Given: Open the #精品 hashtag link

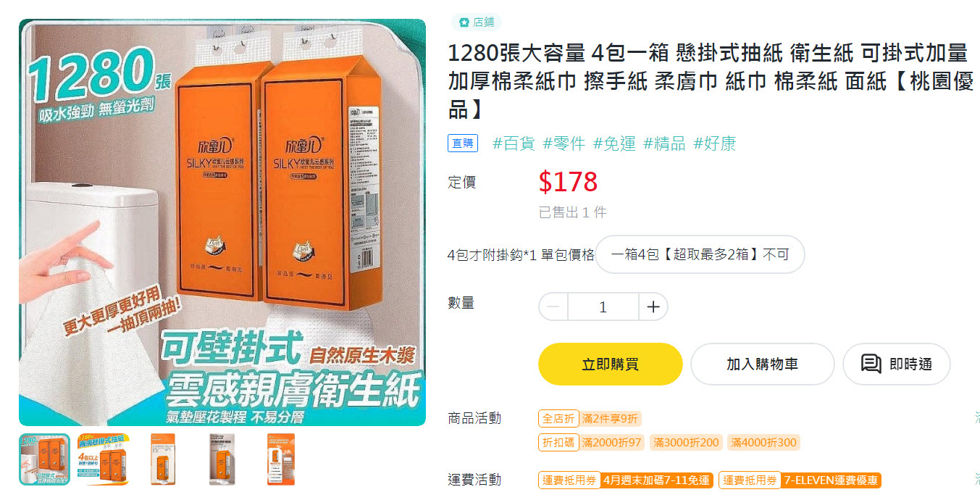Looking at the screenshot, I should click(x=664, y=143).
